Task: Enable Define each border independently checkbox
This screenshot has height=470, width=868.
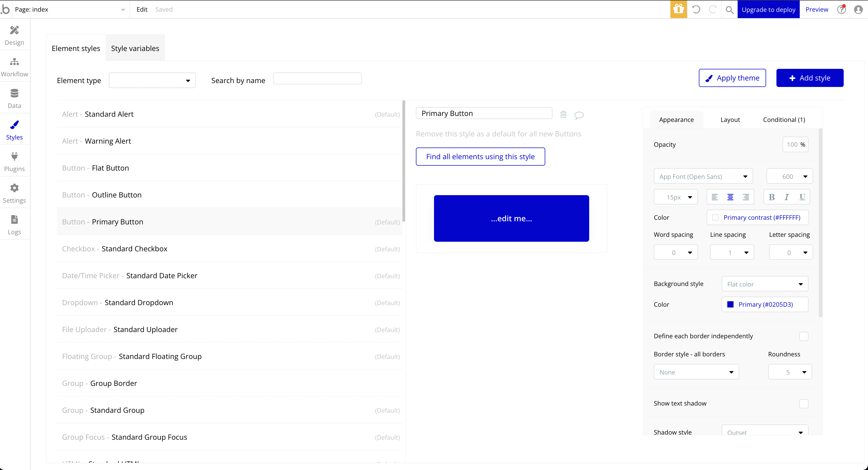Action: pos(803,336)
